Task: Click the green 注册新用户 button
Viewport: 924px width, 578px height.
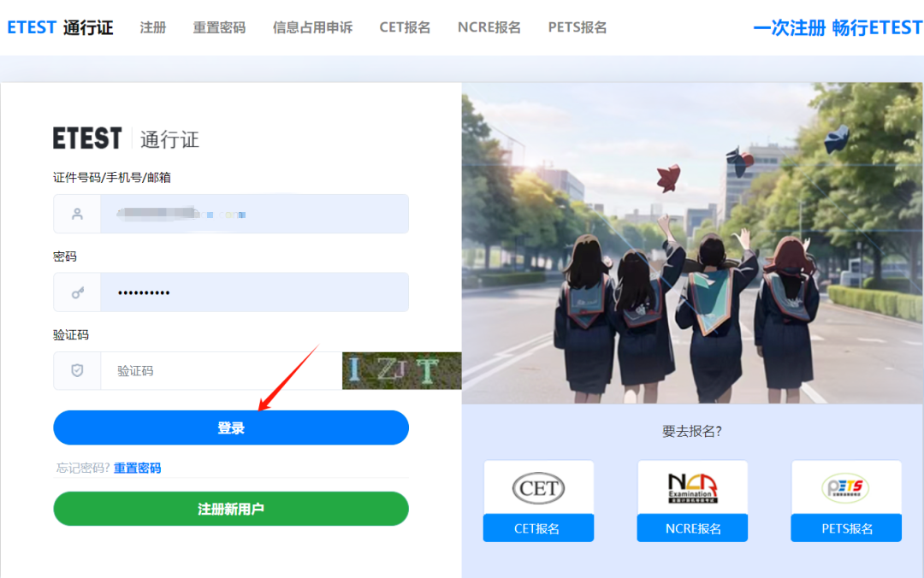Action: (x=230, y=508)
